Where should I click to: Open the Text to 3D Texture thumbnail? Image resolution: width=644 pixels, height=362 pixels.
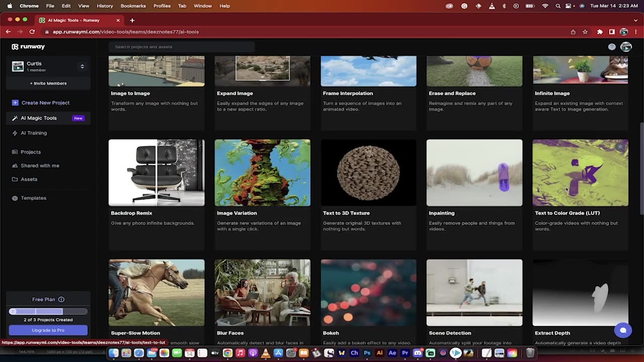pos(369,172)
